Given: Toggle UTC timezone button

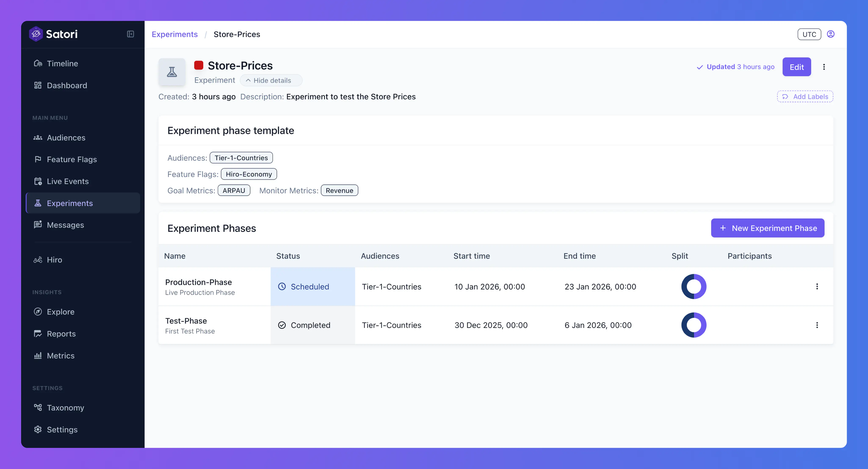Looking at the screenshot, I should click(809, 34).
